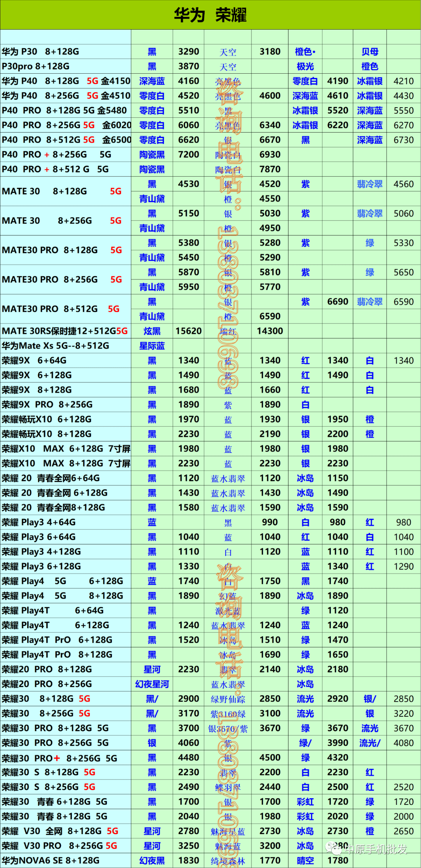This screenshot has height=868, width=421.
Task: Click price 7200 for P40 PRO+ 8+256G
Action: point(189,155)
